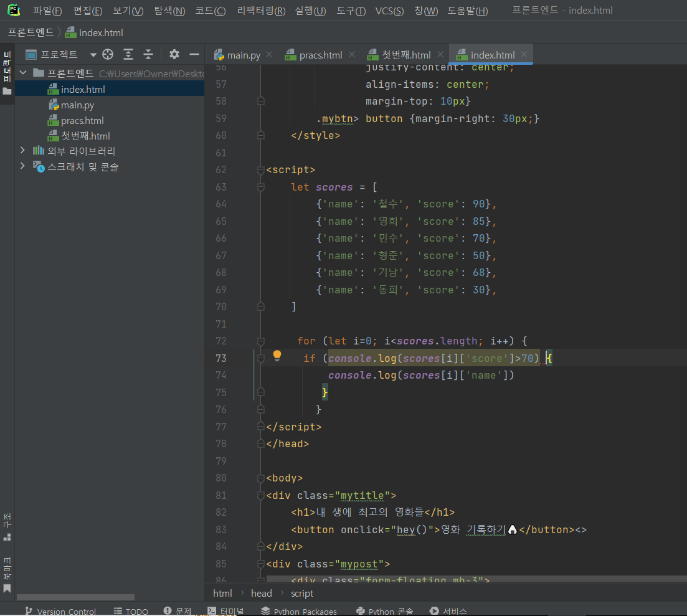Open the 리팩터링(R) menu
The height and width of the screenshot is (616, 687).
tap(261, 11)
